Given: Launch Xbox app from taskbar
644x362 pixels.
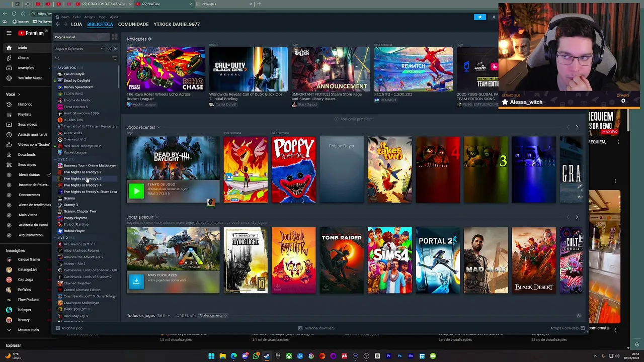Looking at the screenshot, I should (289, 356).
